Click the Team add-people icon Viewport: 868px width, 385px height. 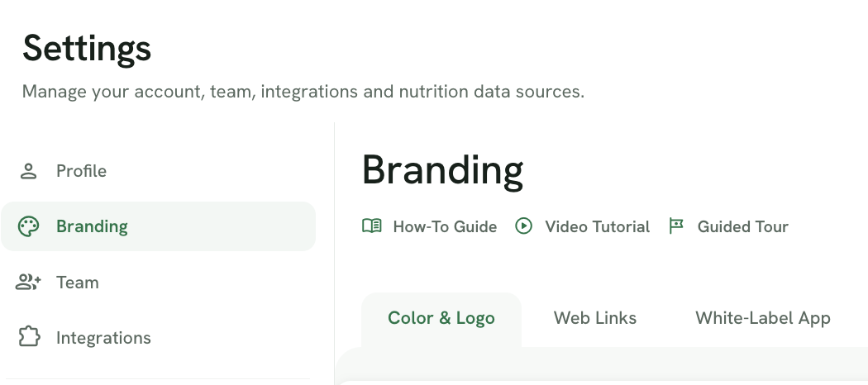pos(28,282)
